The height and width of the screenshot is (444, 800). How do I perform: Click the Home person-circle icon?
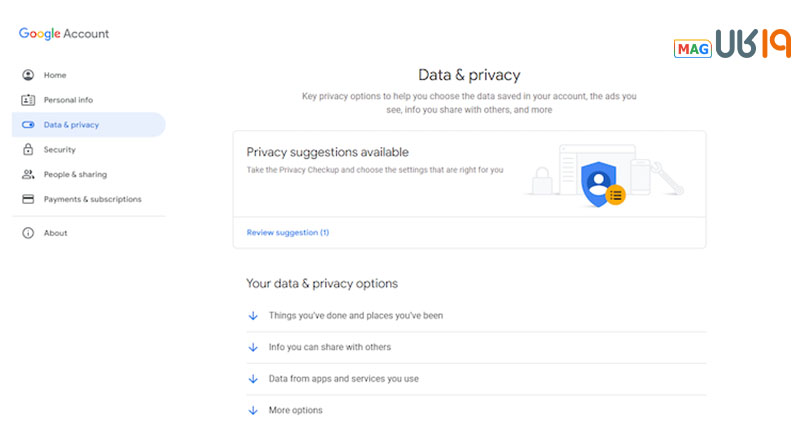tap(28, 75)
